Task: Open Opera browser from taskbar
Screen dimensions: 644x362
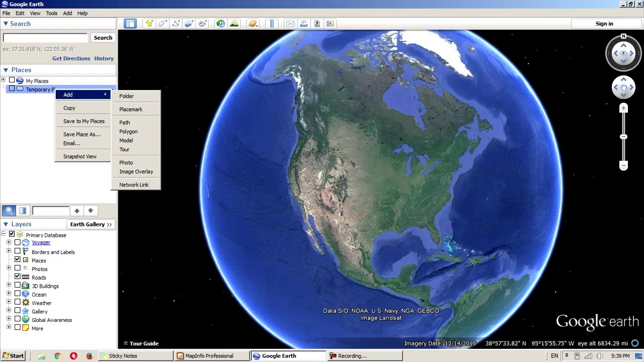Action: [73, 355]
